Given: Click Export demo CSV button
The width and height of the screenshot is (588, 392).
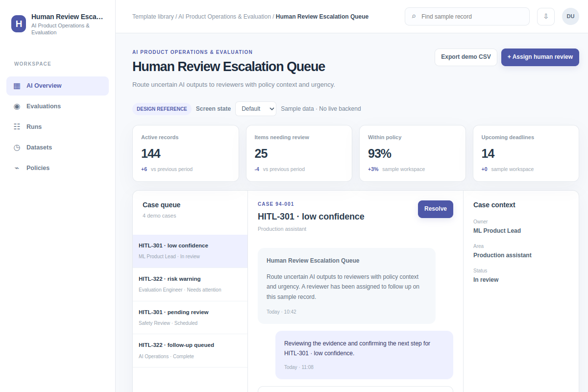Looking at the screenshot, I should click(466, 57).
